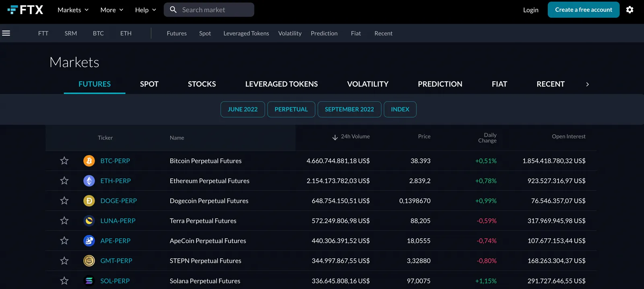
Task: Click the Solana coin icon
Action: tap(89, 281)
